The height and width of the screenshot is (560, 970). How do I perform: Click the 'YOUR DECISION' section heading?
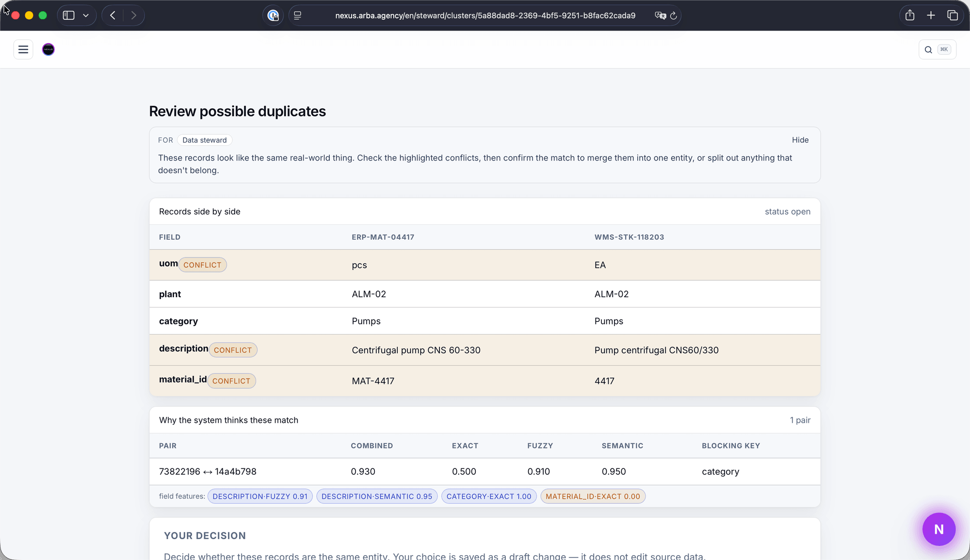point(205,536)
